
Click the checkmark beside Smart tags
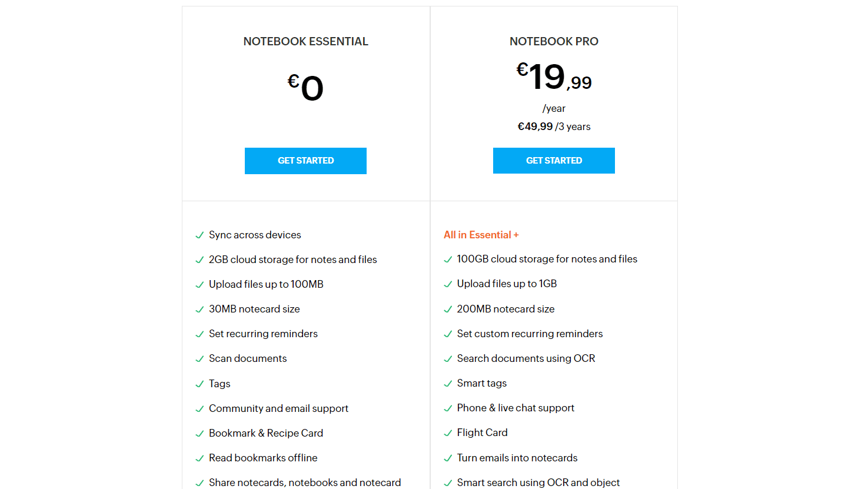[x=447, y=383]
